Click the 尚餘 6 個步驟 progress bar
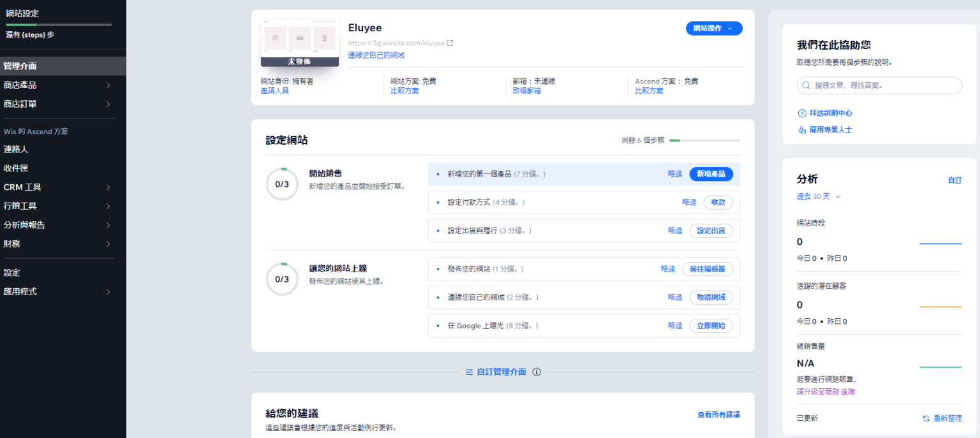980x438 pixels. click(704, 140)
